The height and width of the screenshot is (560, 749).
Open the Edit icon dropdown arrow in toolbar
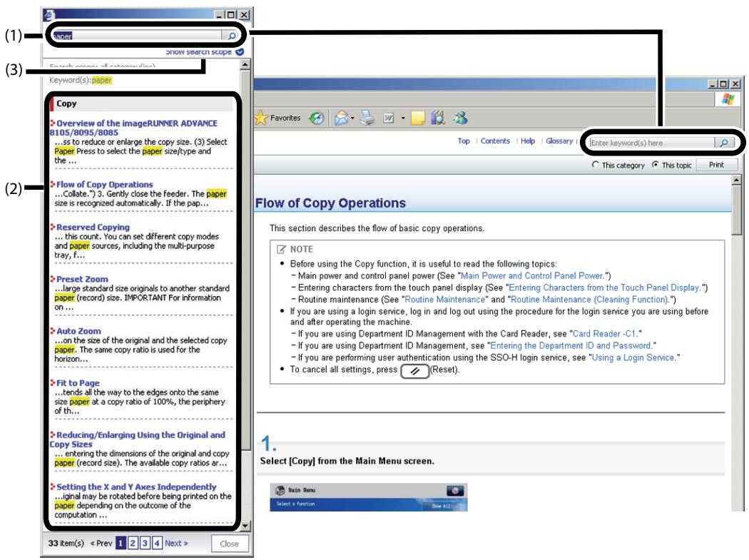pos(403,118)
